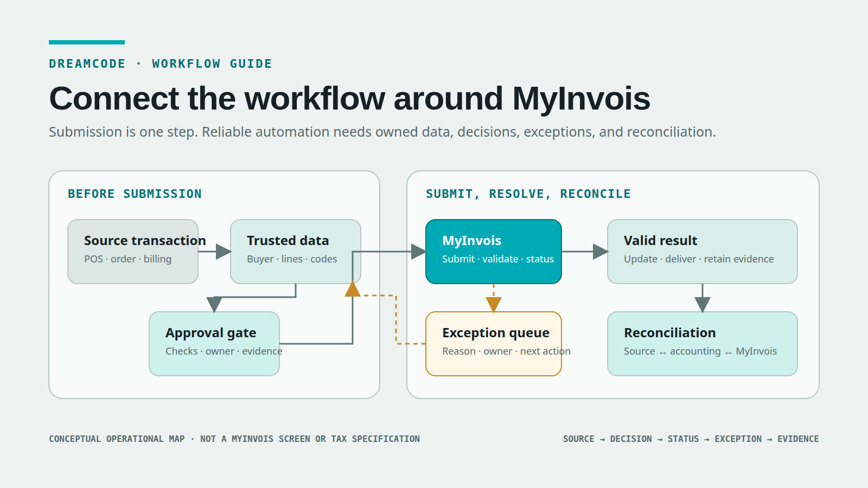Click the 'DREAMCODE · WORKFLOW GUIDE' header
868x488 pixels.
click(x=161, y=64)
